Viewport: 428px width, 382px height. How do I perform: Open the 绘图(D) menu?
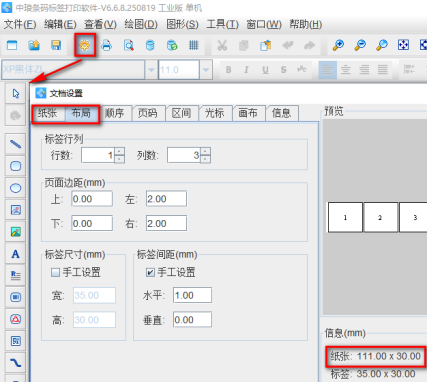[x=141, y=24]
